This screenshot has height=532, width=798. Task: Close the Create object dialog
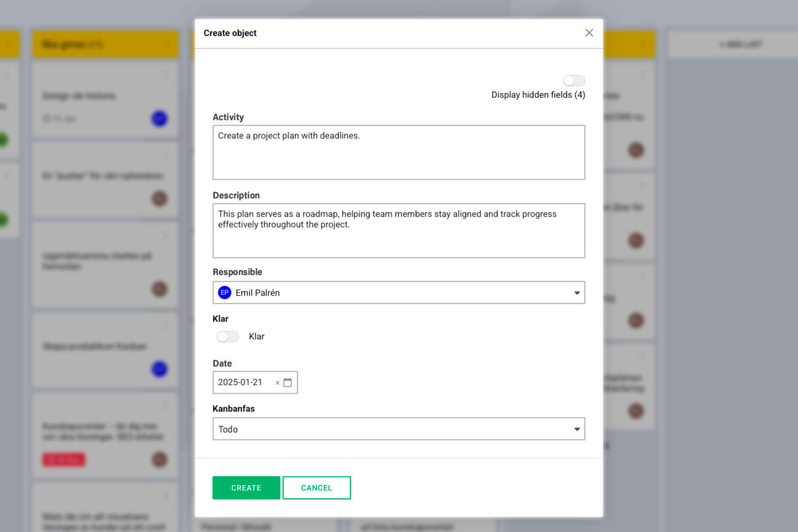pos(589,33)
